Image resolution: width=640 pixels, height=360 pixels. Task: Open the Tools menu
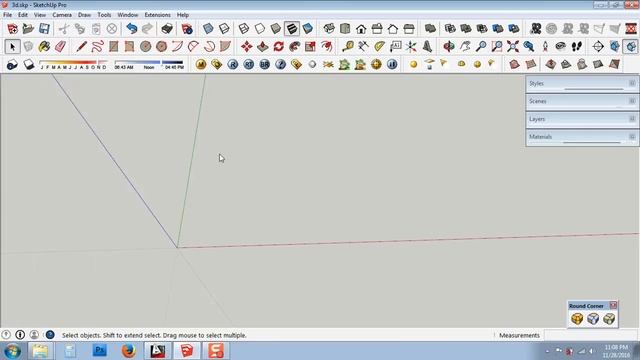104,15
